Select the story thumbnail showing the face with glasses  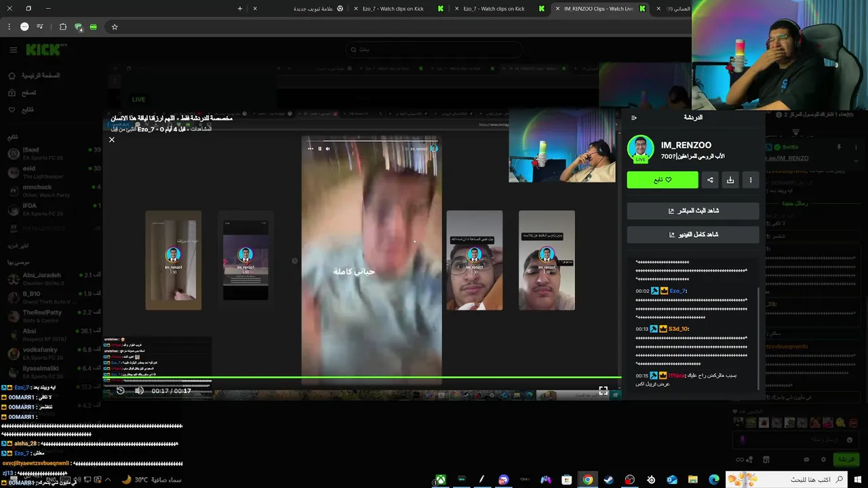click(474, 260)
